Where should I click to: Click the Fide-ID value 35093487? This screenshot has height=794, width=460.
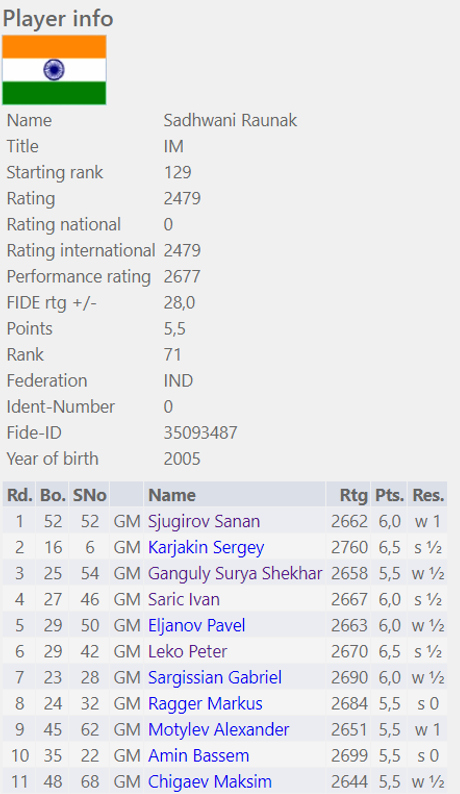click(200, 433)
